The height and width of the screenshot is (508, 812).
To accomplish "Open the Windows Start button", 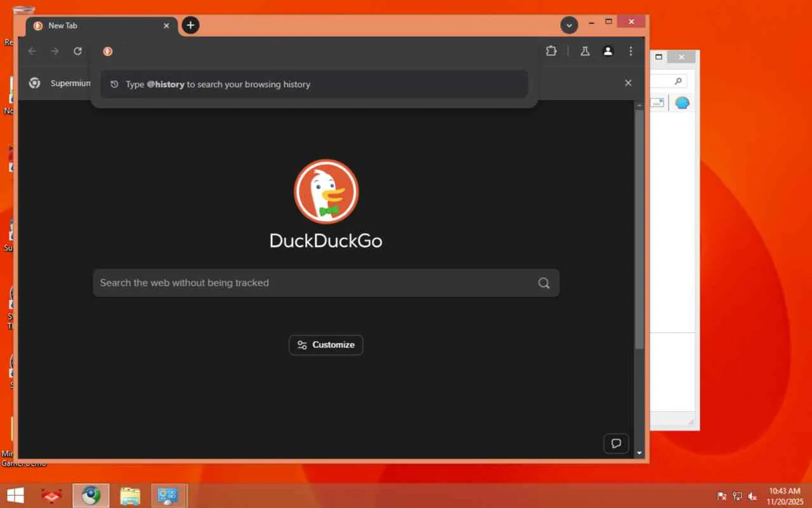I will pos(15,495).
